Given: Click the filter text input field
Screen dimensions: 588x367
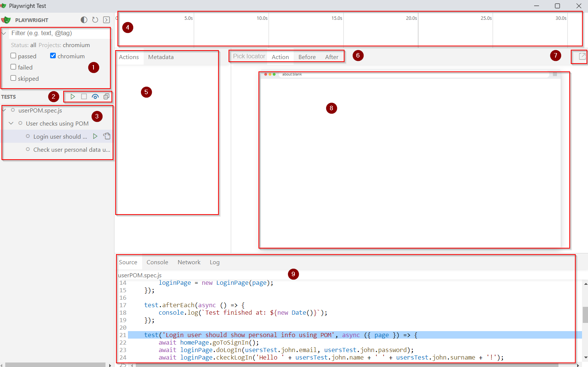Looking at the screenshot, I should pyautogui.click(x=59, y=33).
